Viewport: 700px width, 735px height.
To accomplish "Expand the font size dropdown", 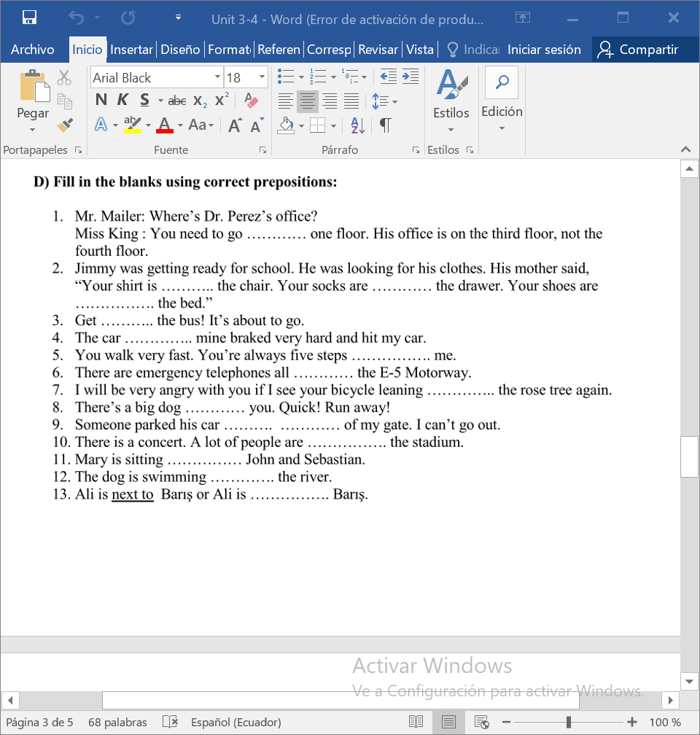I will point(261,77).
